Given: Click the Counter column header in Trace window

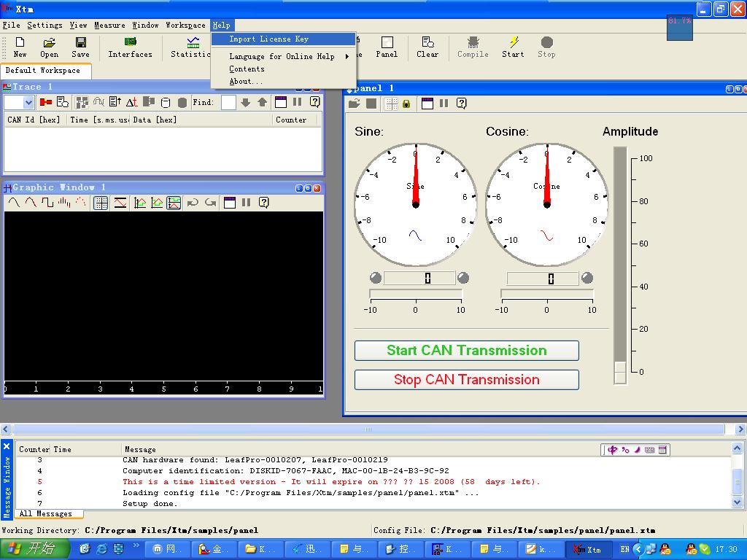Looking at the screenshot, I should tap(295, 120).
